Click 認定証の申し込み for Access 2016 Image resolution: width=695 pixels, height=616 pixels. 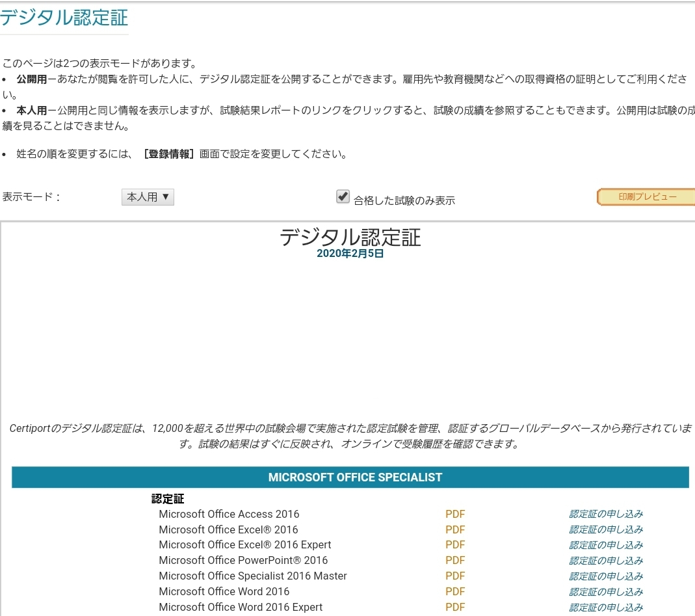(606, 514)
